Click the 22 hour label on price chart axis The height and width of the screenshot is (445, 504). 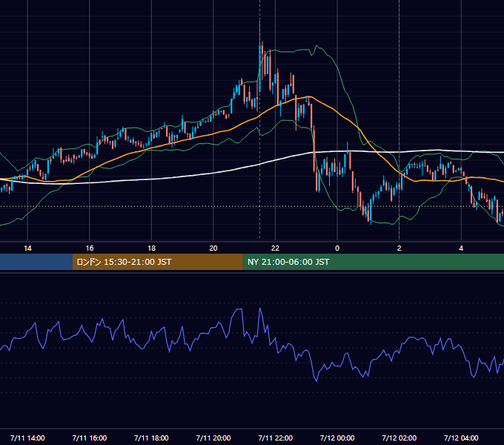pyautogui.click(x=275, y=248)
